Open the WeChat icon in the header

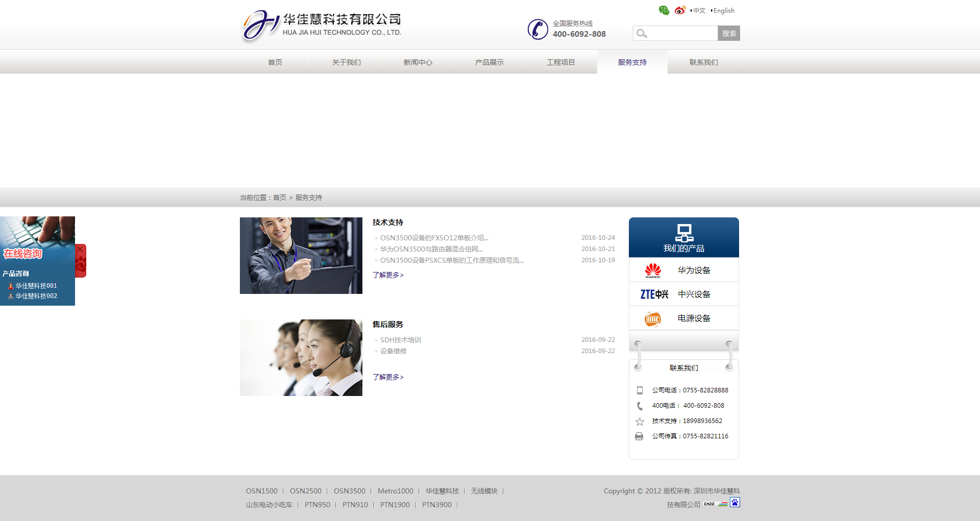point(664,10)
